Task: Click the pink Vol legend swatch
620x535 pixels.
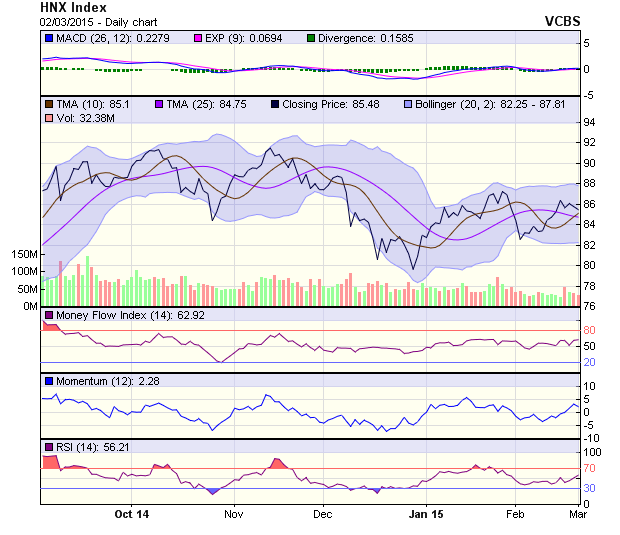Action: pyautogui.click(x=48, y=119)
